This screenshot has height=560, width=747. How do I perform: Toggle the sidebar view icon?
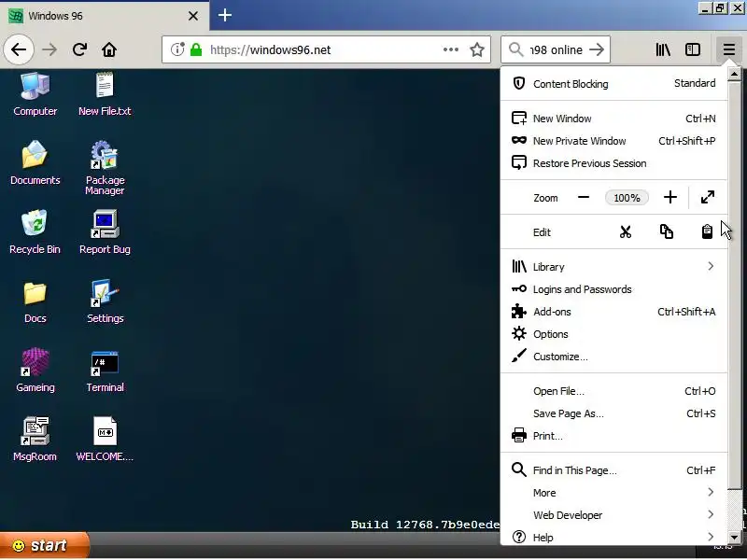tap(692, 49)
